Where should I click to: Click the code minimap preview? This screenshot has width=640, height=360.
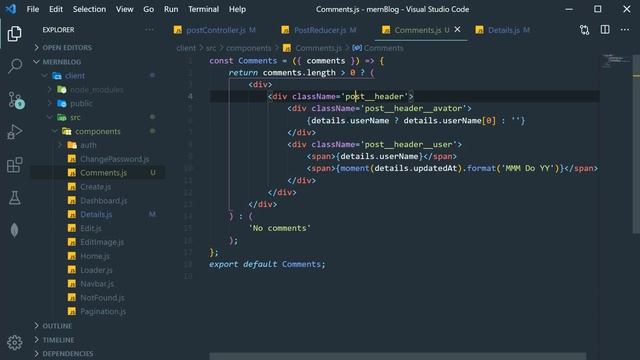click(616, 60)
